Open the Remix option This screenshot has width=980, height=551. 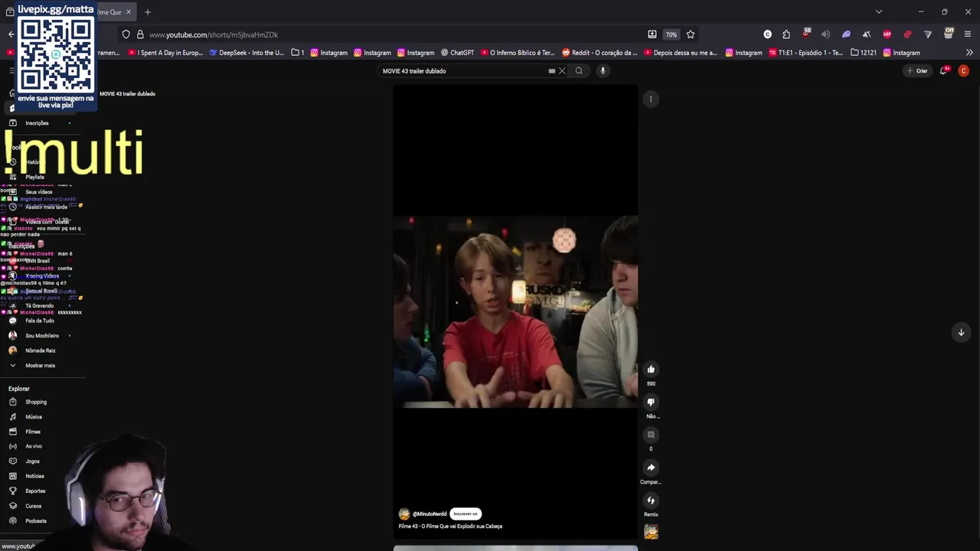[x=651, y=500]
